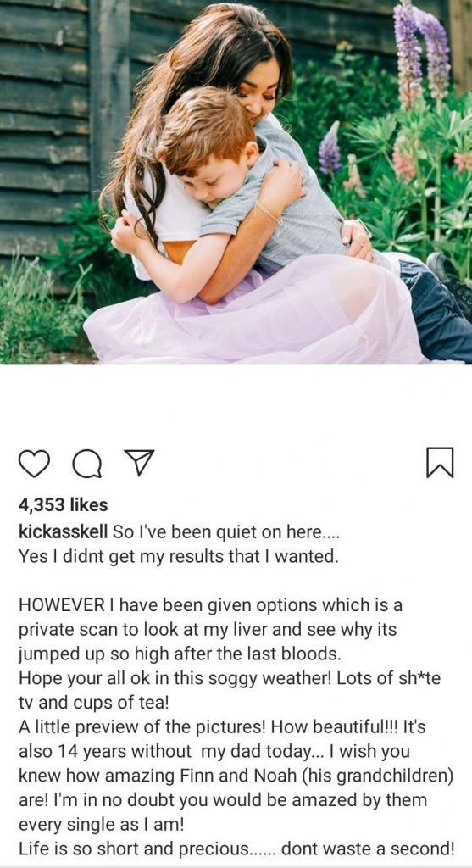
Task: Like the post with the heart icon
Action: tap(34, 464)
